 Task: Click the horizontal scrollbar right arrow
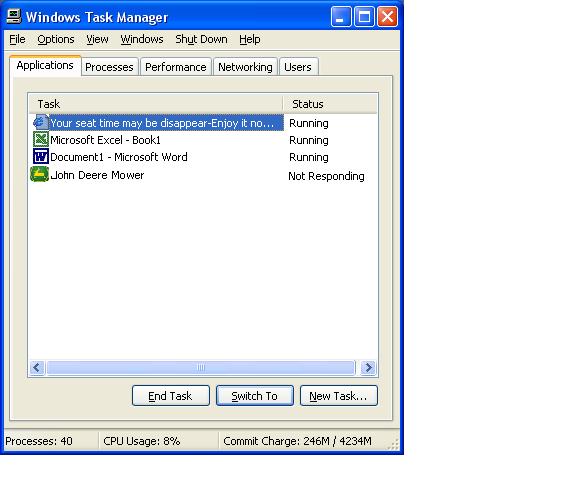[x=369, y=368]
